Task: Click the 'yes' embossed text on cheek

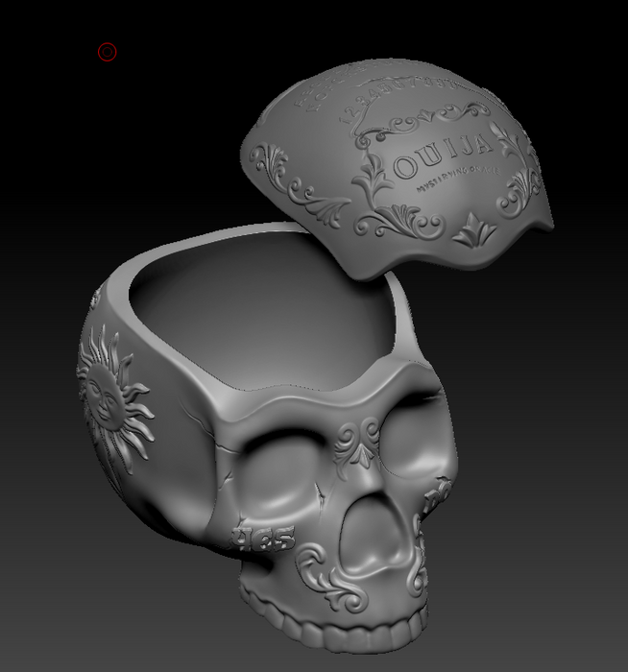Action: [x=263, y=540]
